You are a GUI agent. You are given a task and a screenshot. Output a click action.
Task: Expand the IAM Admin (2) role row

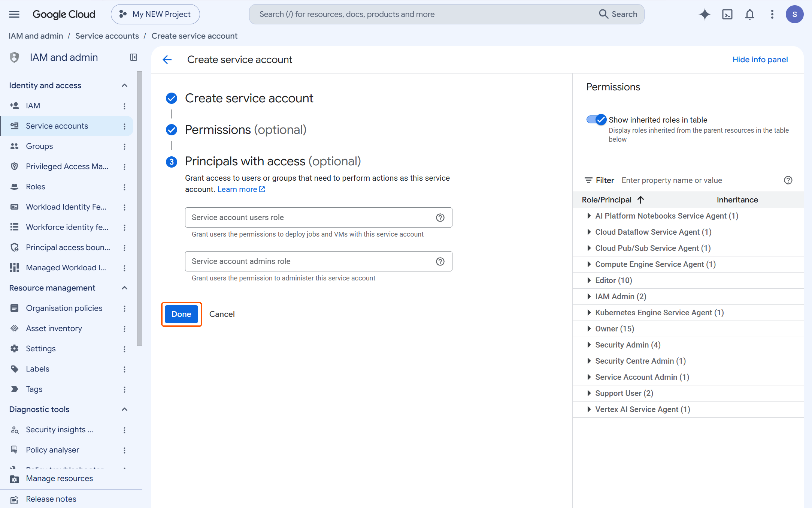click(589, 297)
